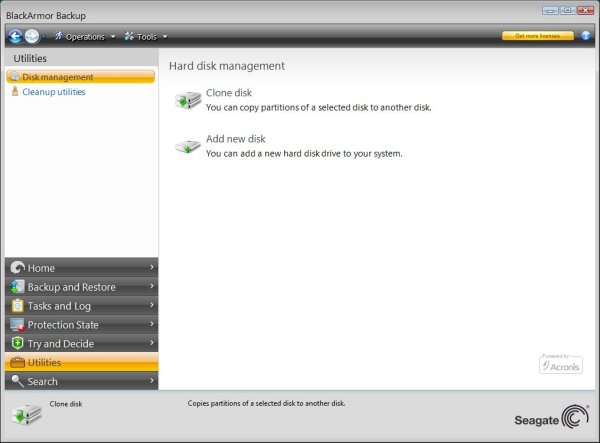Expand the Search section chevron
Viewport: 600px width, 443px height.
[x=152, y=381]
